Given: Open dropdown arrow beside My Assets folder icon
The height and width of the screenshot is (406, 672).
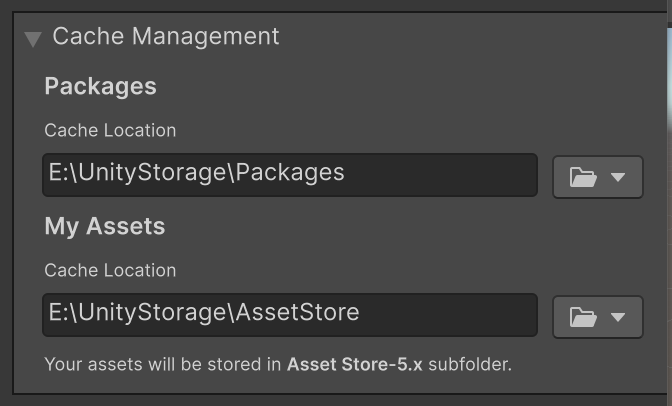Looking at the screenshot, I should point(618,317).
